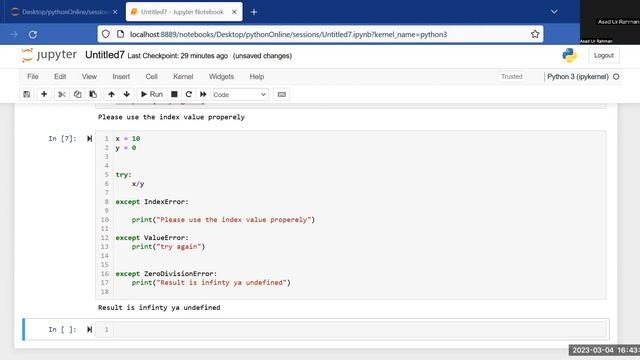Close the Desktop/pythonOnline browser tab

[115, 12]
